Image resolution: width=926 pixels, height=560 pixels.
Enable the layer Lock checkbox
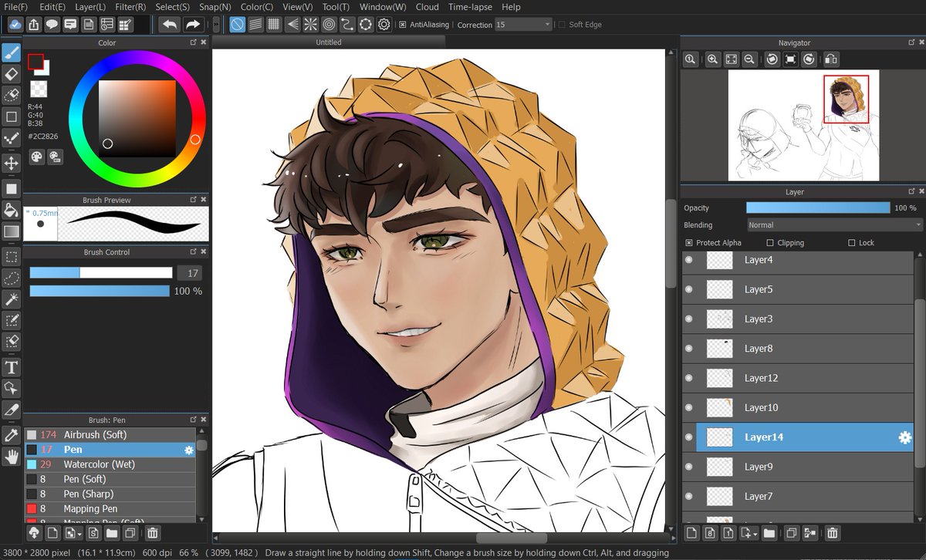pos(852,242)
